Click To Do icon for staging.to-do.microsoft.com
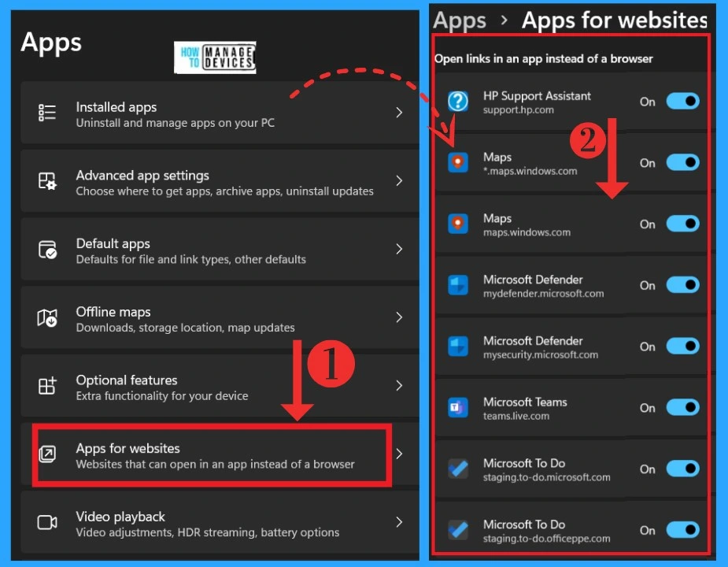 (x=458, y=469)
